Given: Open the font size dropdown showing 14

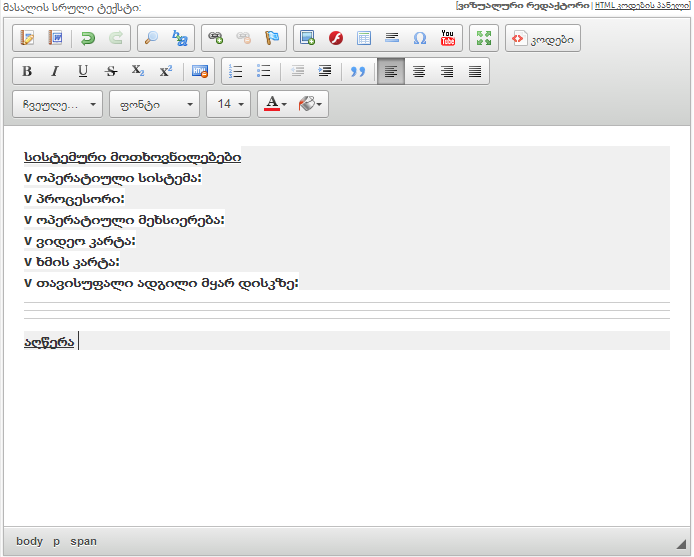Looking at the screenshot, I should [x=228, y=104].
